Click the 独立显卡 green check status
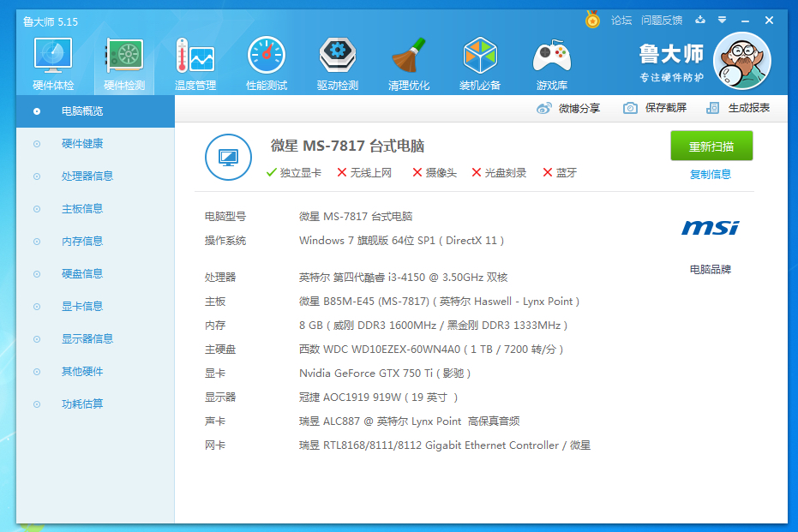 coord(294,173)
